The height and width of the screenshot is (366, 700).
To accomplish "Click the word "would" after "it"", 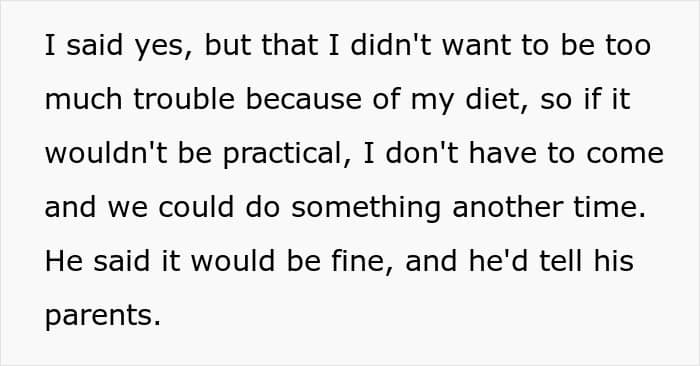I will [233, 261].
